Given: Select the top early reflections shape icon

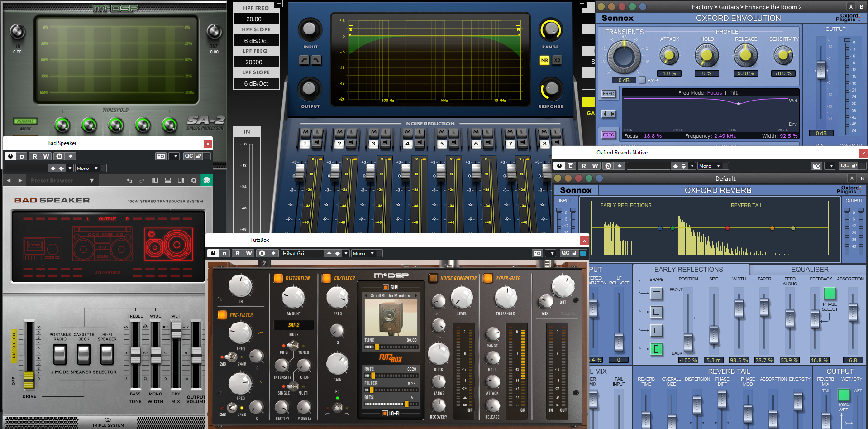Looking at the screenshot, I should pyautogui.click(x=656, y=294).
